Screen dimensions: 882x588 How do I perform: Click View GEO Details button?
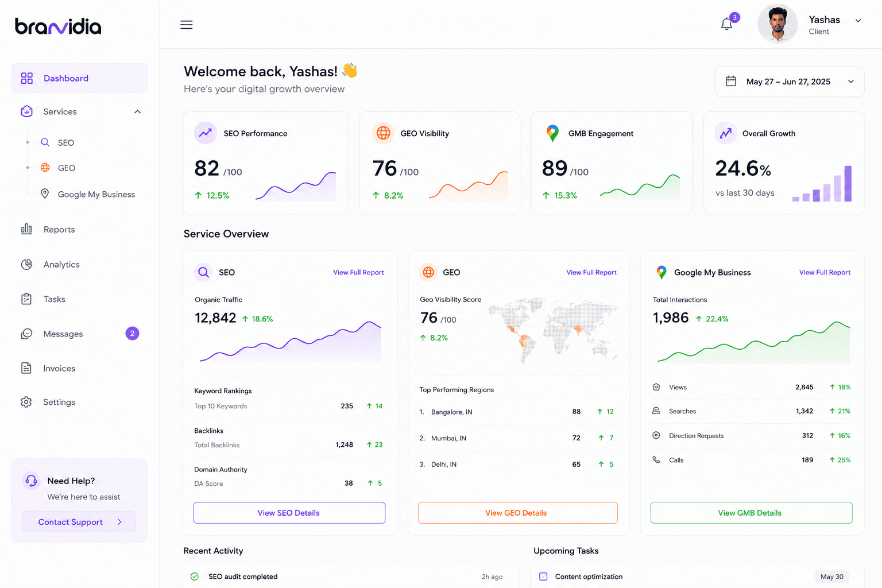(x=517, y=513)
